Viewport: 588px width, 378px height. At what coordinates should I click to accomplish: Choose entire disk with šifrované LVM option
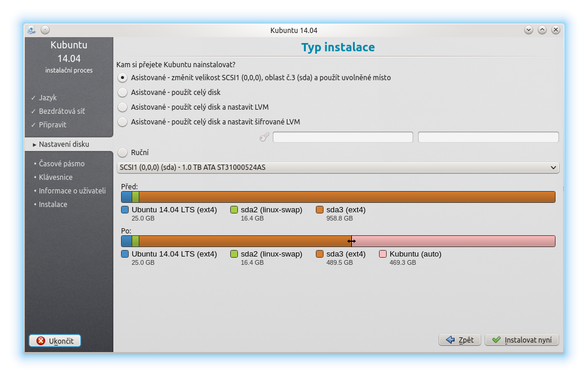tap(209, 121)
